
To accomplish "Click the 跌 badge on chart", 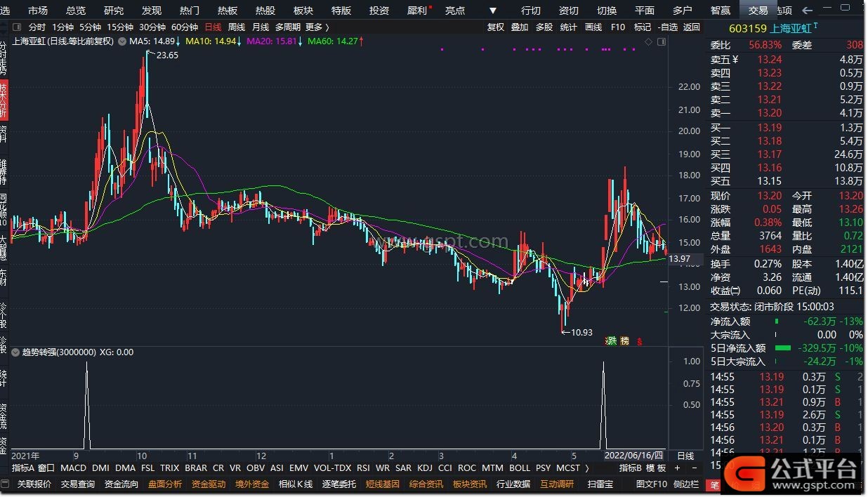I will click(x=612, y=341).
